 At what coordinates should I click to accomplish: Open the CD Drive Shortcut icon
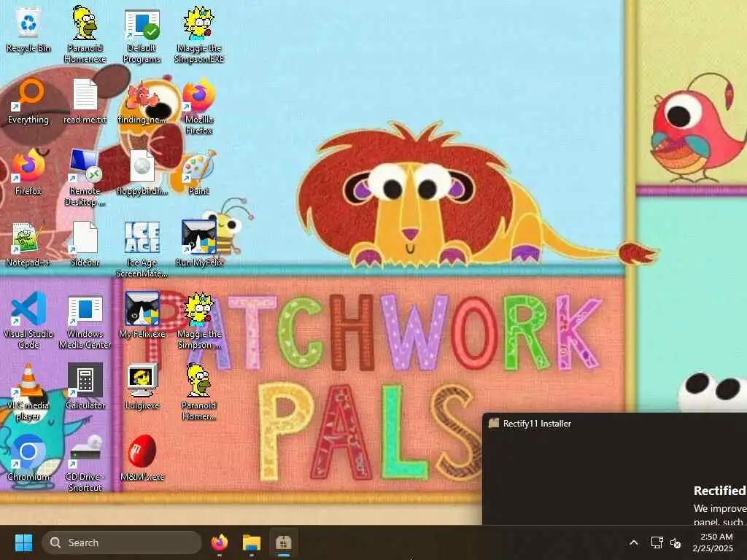85,463
